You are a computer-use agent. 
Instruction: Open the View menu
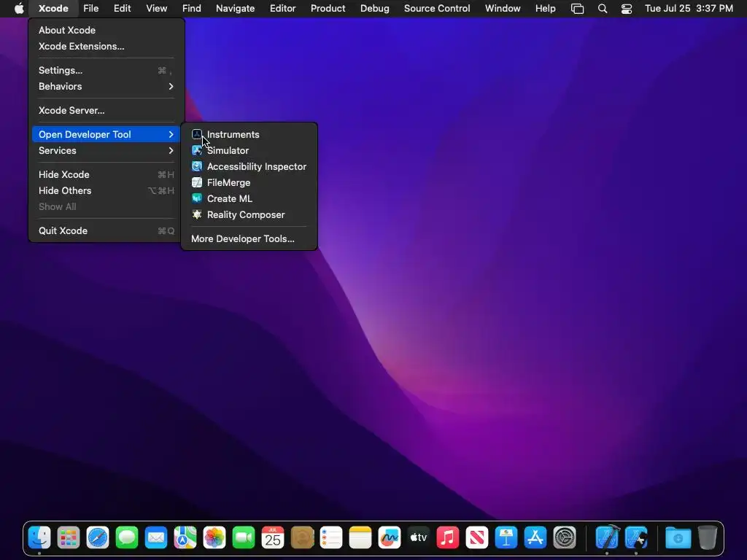coord(157,9)
